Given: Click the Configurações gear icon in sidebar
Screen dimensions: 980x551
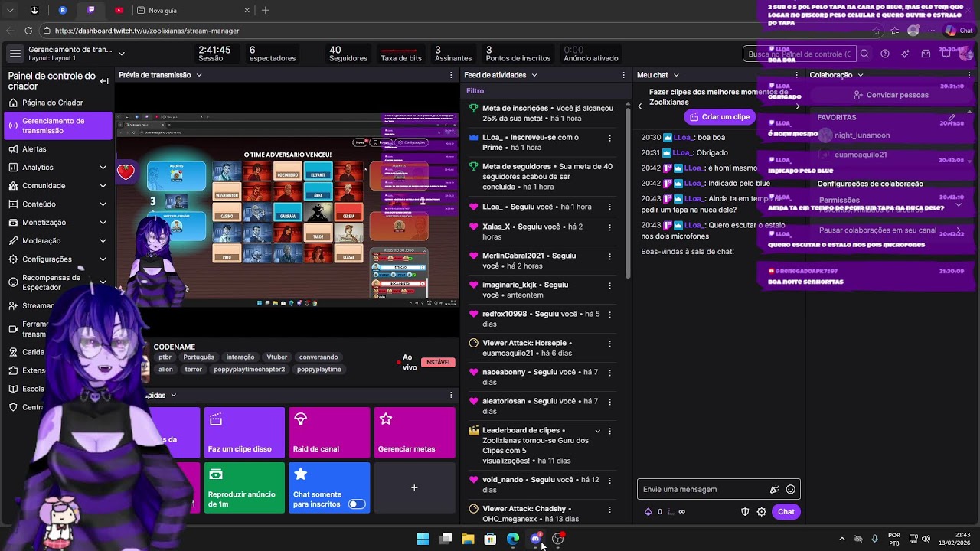Looking at the screenshot, I should (13, 259).
